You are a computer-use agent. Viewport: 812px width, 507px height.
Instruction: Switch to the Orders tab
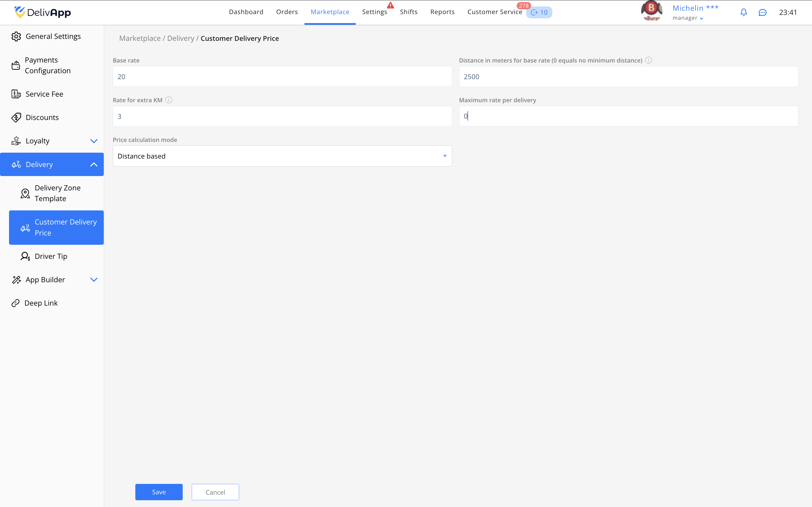pyautogui.click(x=287, y=12)
